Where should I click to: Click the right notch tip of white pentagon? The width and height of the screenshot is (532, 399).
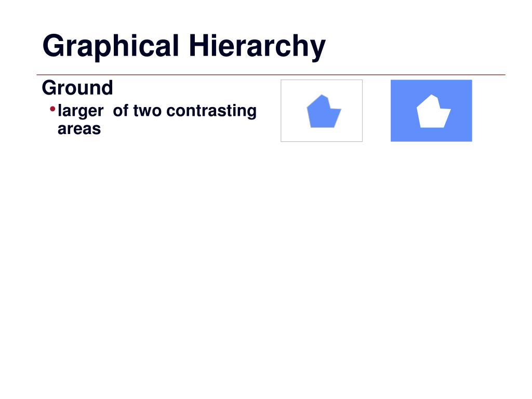click(x=450, y=110)
